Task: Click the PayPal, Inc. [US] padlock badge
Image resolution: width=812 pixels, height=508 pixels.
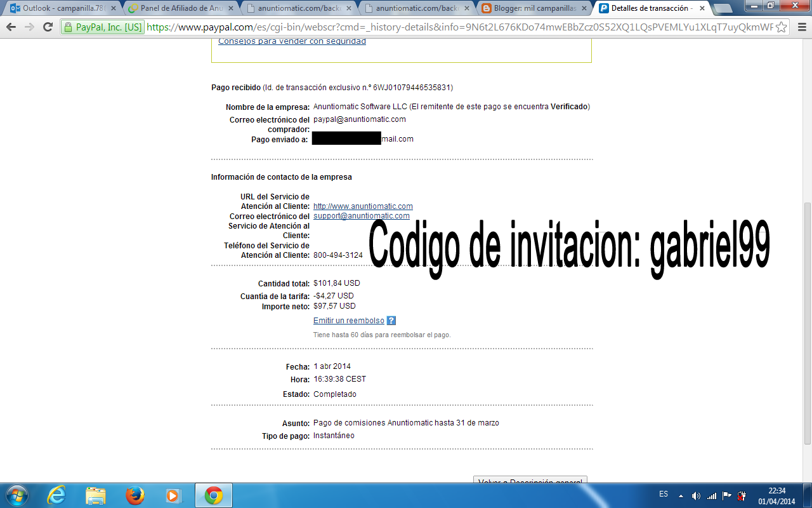Action: click(103, 27)
